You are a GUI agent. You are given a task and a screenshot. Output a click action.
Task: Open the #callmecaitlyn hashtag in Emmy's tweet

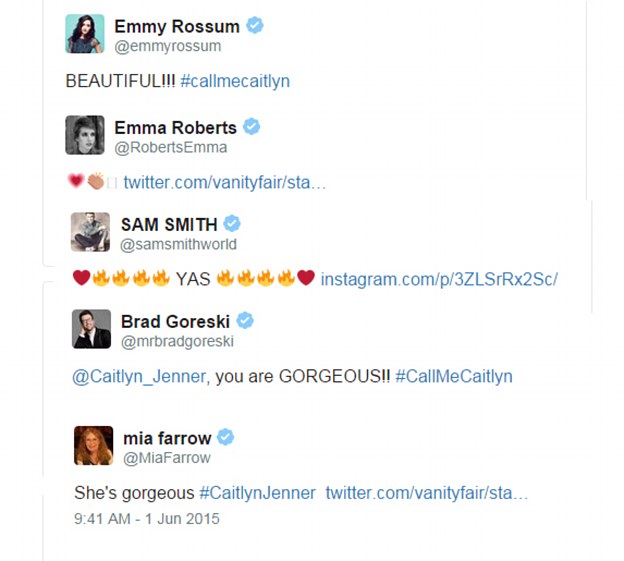click(235, 82)
